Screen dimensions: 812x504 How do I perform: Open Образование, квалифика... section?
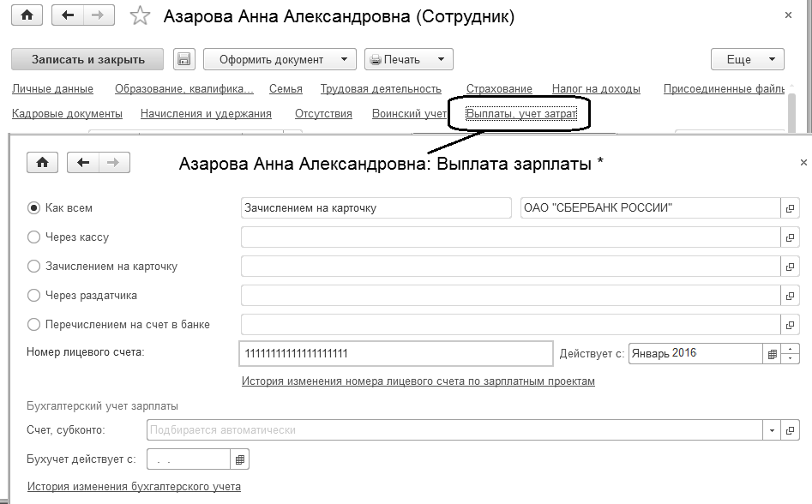click(184, 89)
